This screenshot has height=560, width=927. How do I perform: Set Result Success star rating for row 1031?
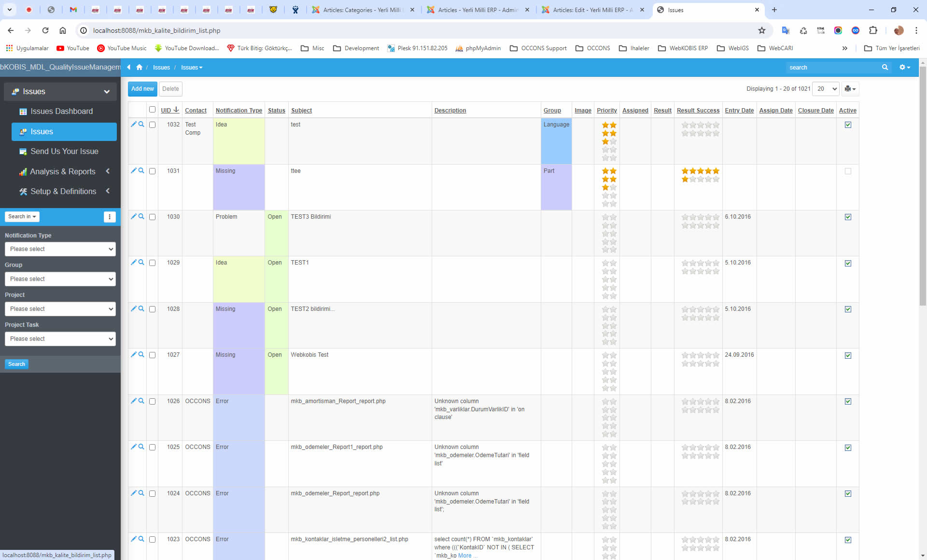[700, 175]
